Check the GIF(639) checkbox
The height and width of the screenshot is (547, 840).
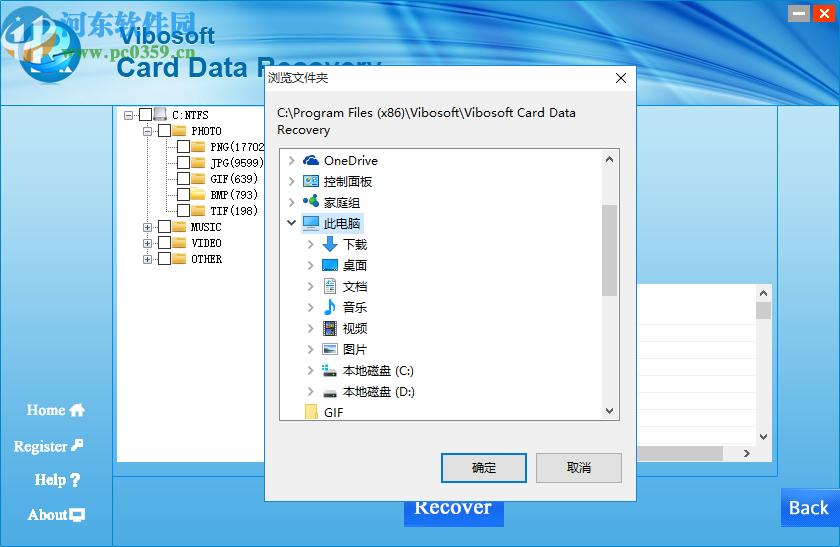pyautogui.click(x=184, y=178)
